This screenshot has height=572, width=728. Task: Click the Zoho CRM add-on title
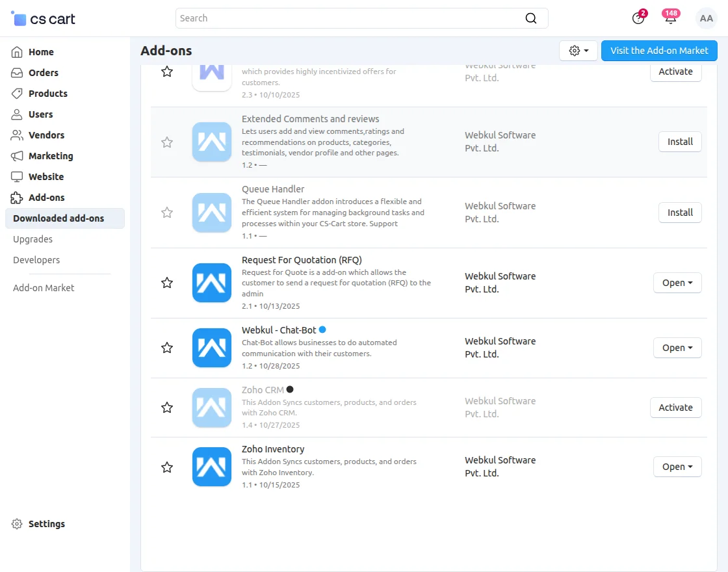(x=263, y=390)
